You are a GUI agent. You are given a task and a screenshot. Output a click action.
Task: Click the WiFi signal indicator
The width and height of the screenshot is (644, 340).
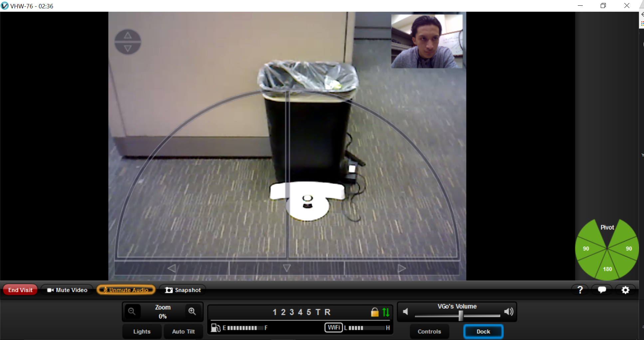(x=334, y=328)
